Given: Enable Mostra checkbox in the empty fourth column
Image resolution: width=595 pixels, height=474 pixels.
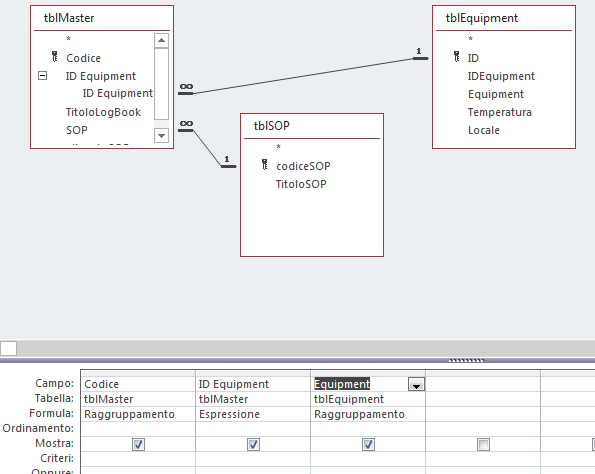Looking at the screenshot, I should click(x=483, y=444).
